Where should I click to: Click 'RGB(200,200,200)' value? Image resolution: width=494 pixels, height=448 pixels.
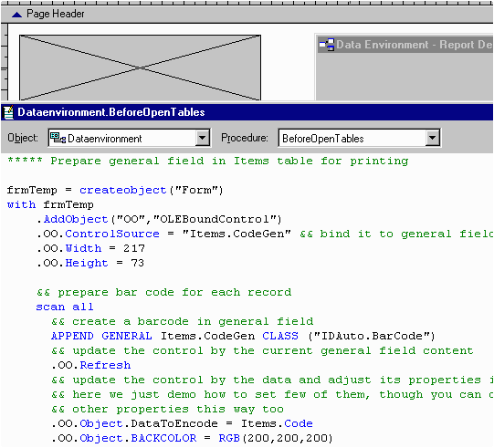(276, 438)
